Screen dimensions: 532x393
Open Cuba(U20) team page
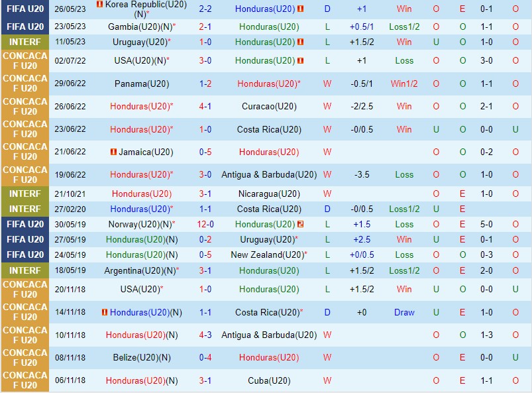(x=268, y=380)
